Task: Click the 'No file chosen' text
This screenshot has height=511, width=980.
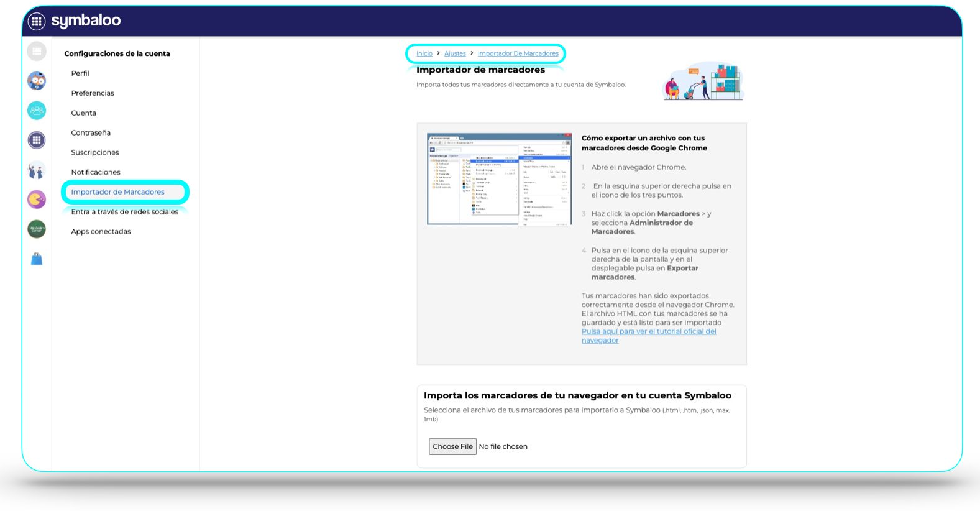Action: (503, 446)
